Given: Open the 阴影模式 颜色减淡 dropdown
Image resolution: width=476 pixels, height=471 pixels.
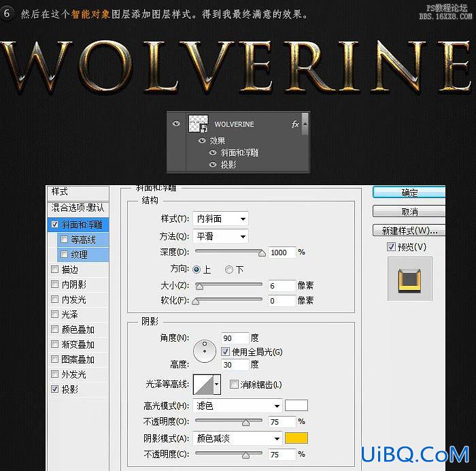Looking at the screenshot, I should coord(237,438).
